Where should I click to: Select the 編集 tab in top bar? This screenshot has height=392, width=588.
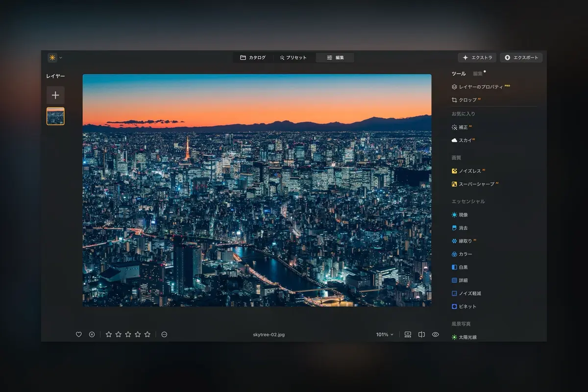[335, 58]
